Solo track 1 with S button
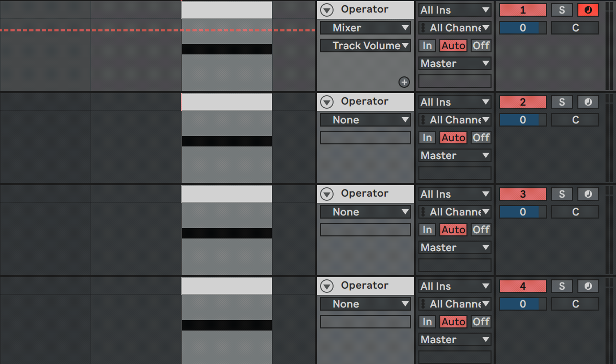This screenshot has width=616, height=364. (562, 10)
